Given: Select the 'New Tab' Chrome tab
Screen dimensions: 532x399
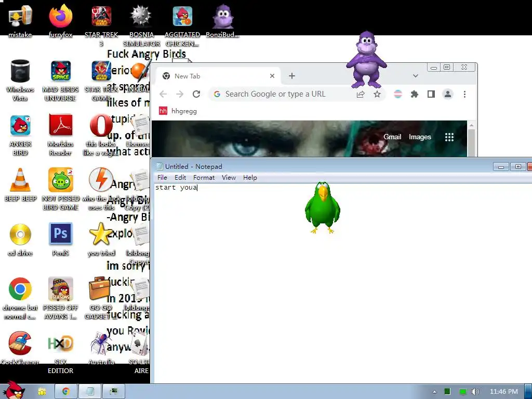Looking at the screenshot, I should coord(219,76).
